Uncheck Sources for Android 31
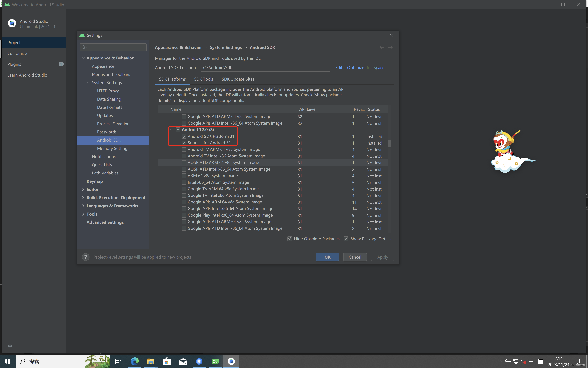This screenshot has height=368, width=588. tap(184, 143)
